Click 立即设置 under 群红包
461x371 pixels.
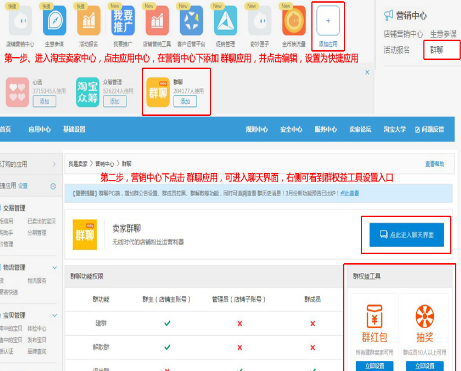click(x=374, y=366)
